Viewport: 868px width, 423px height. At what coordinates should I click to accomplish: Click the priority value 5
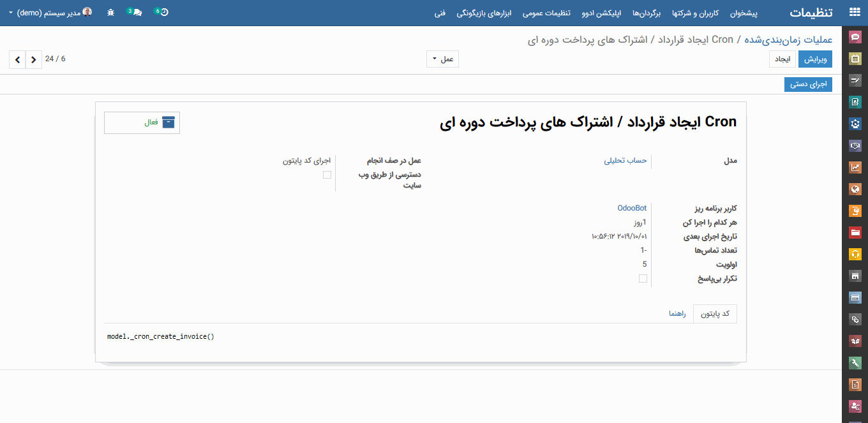pyautogui.click(x=645, y=264)
